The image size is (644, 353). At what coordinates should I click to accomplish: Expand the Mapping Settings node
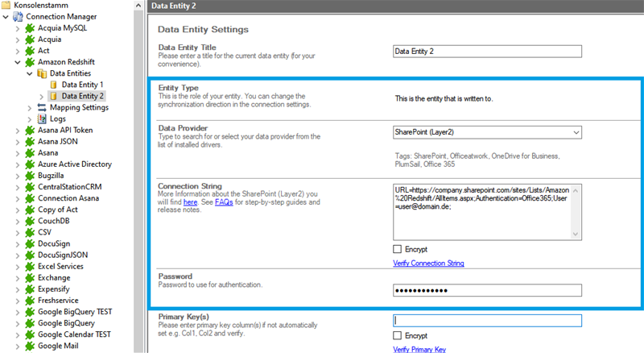pyautogui.click(x=29, y=107)
